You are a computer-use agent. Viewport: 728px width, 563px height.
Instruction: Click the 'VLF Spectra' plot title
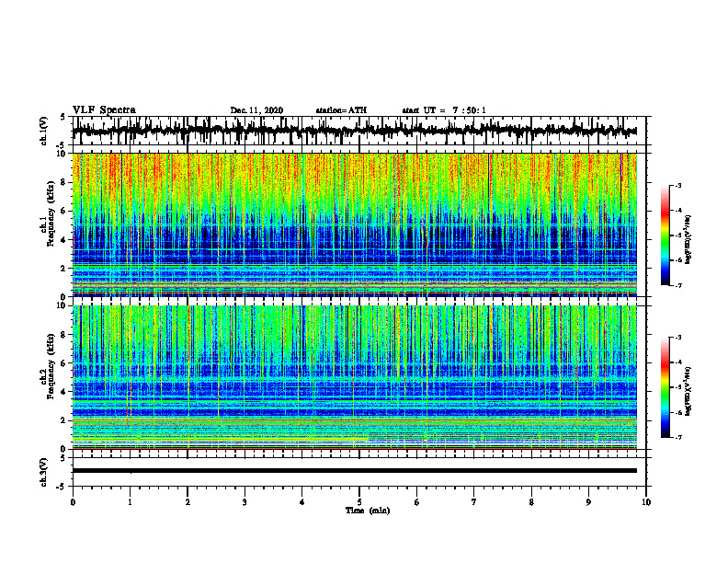pos(104,110)
